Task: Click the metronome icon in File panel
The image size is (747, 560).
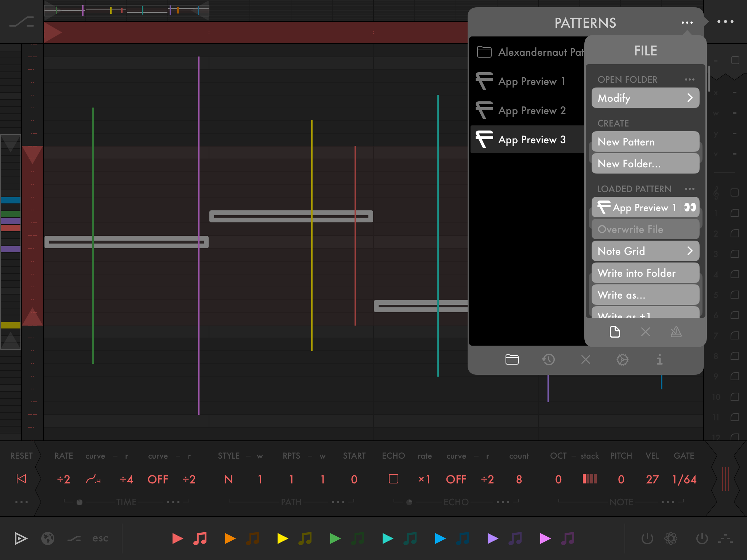Action: click(x=676, y=332)
